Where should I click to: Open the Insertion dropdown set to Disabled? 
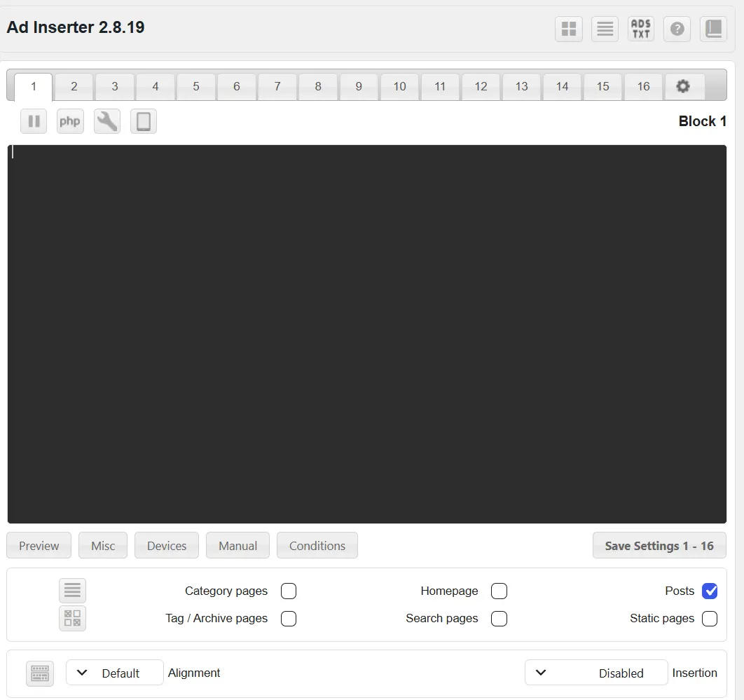point(596,673)
